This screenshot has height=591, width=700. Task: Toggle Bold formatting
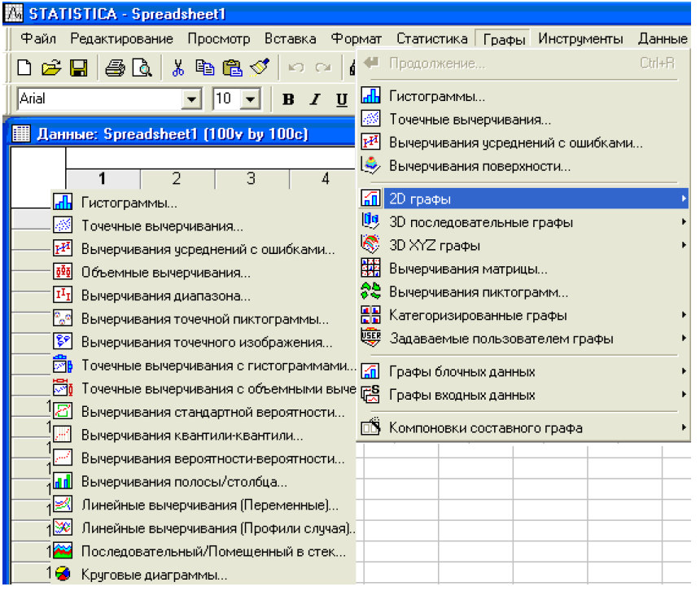288,99
